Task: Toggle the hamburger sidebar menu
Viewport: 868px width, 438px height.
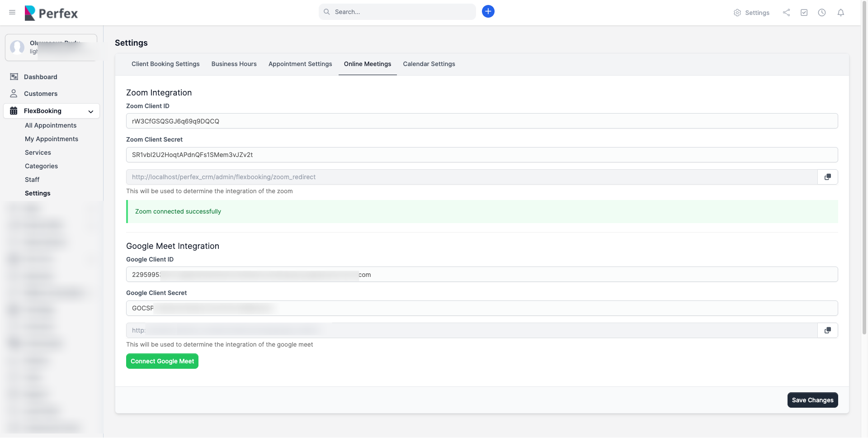Action: (x=12, y=12)
